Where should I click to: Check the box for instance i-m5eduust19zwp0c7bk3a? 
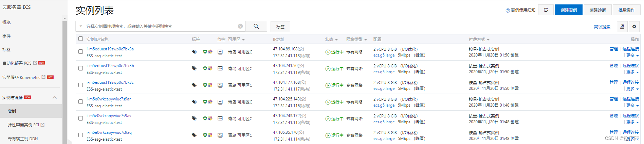pos(80,52)
